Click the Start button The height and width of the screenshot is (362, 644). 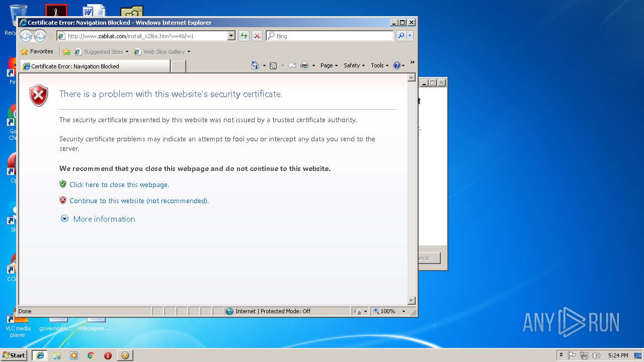14,355
